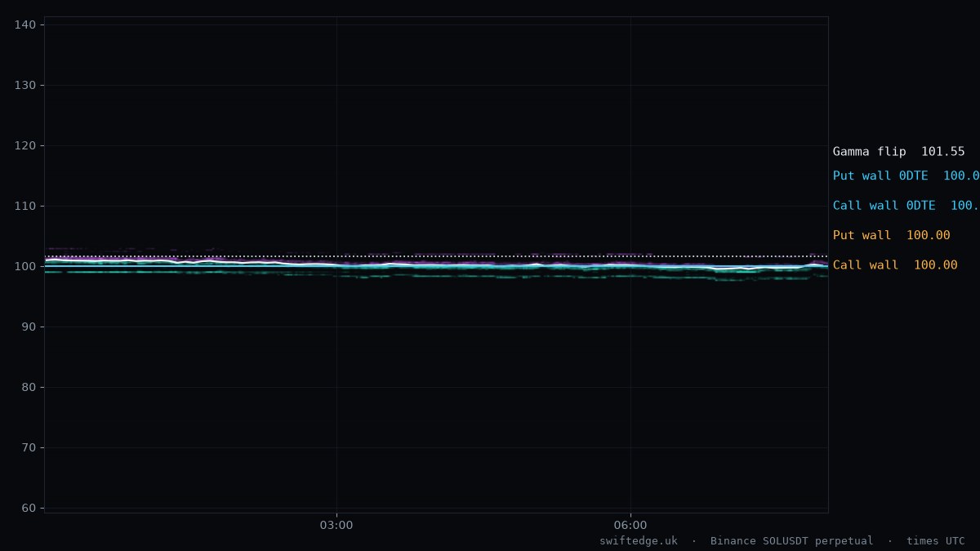The height and width of the screenshot is (551, 980).
Task: Click the blue "Call wall 0DTE" label
Action: point(906,206)
